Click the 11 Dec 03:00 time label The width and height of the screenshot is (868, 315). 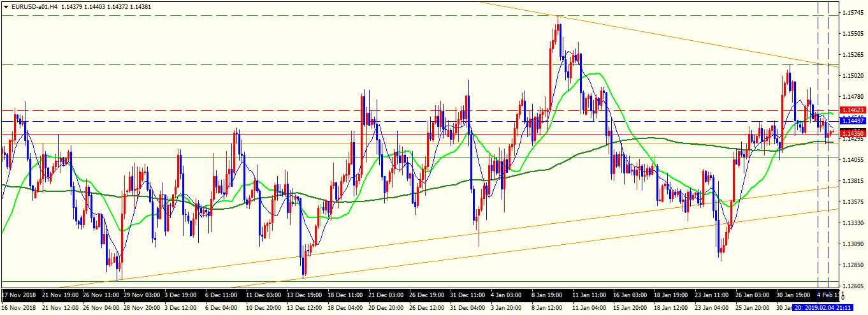click(264, 296)
